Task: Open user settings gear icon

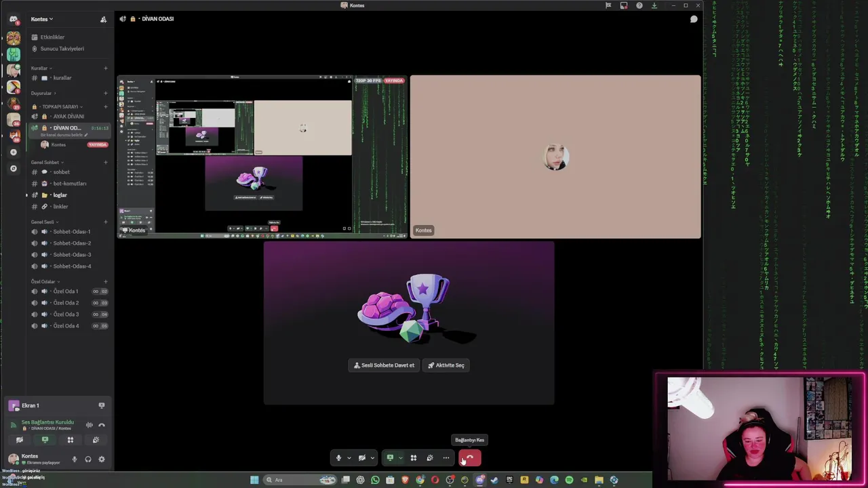Action: [x=102, y=460]
